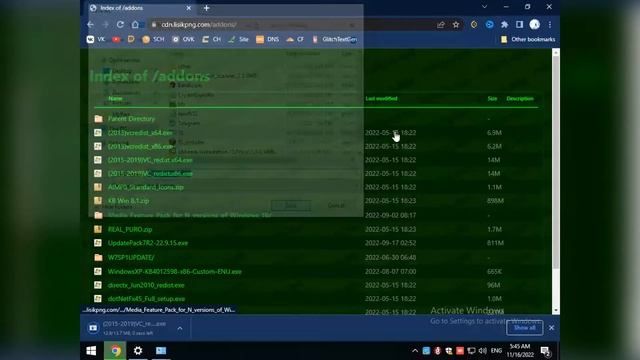Close the downloads bar
Viewport: 640px width, 360px height.
click(x=551, y=328)
